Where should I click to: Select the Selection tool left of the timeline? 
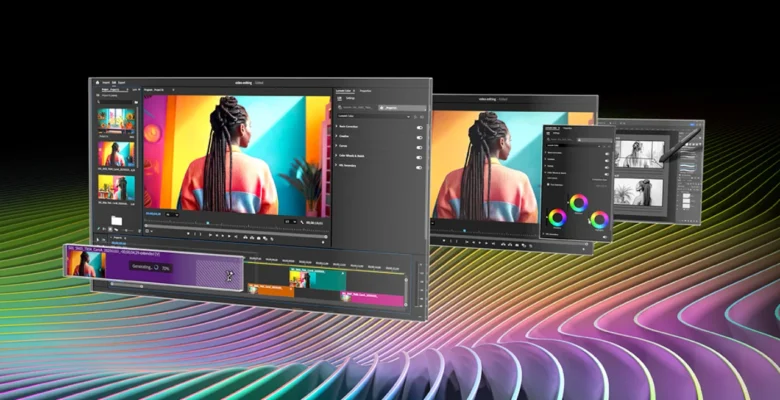pos(98,239)
